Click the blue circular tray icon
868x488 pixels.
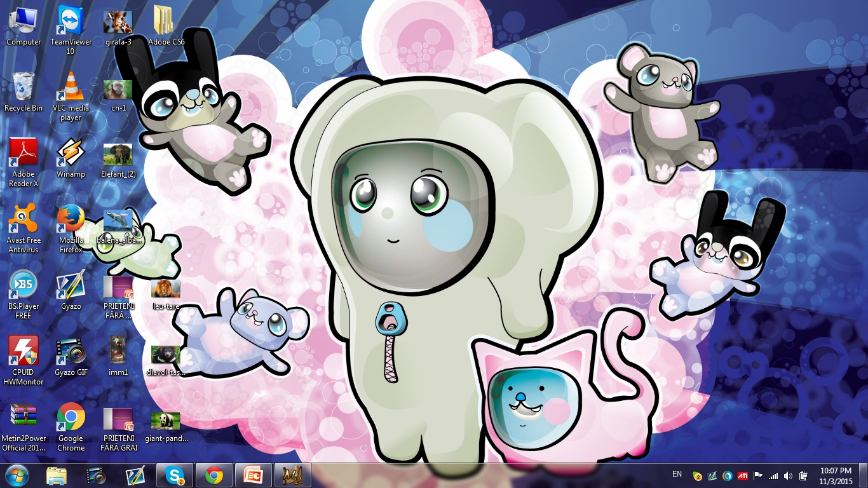point(728,475)
